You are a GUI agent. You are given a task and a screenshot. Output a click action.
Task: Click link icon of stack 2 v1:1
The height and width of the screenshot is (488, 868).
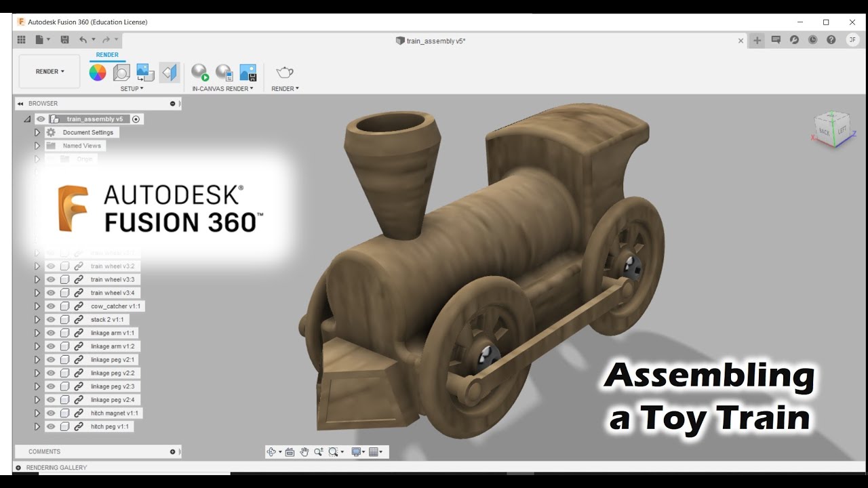pos(79,319)
